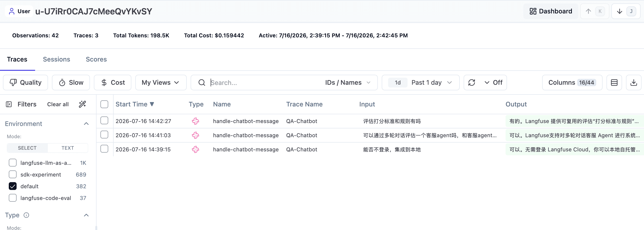Click the magic wand filter icon
The image size is (644, 230).
[x=82, y=104]
